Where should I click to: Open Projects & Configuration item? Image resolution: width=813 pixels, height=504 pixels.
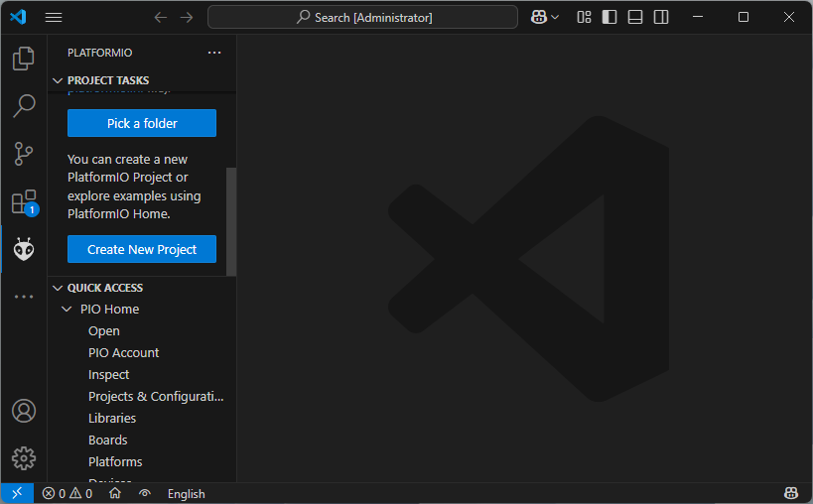tap(156, 396)
